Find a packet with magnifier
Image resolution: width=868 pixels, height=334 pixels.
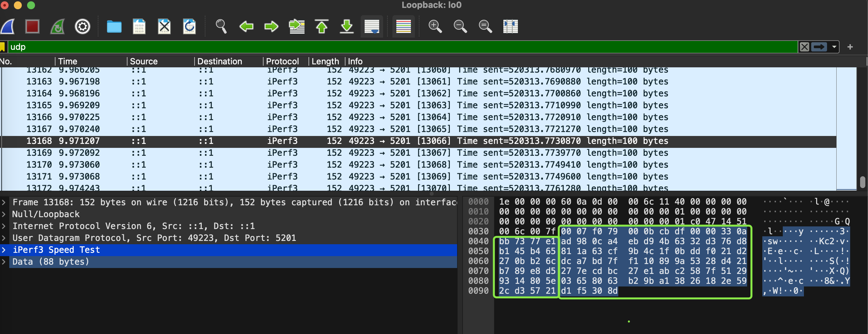click(x=221, y=26)
